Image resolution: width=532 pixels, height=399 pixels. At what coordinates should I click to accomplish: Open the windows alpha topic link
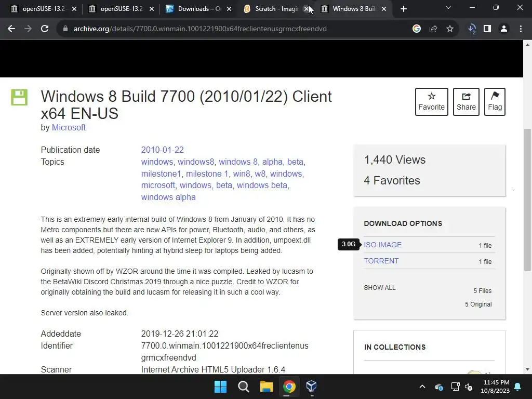(168, 197)
